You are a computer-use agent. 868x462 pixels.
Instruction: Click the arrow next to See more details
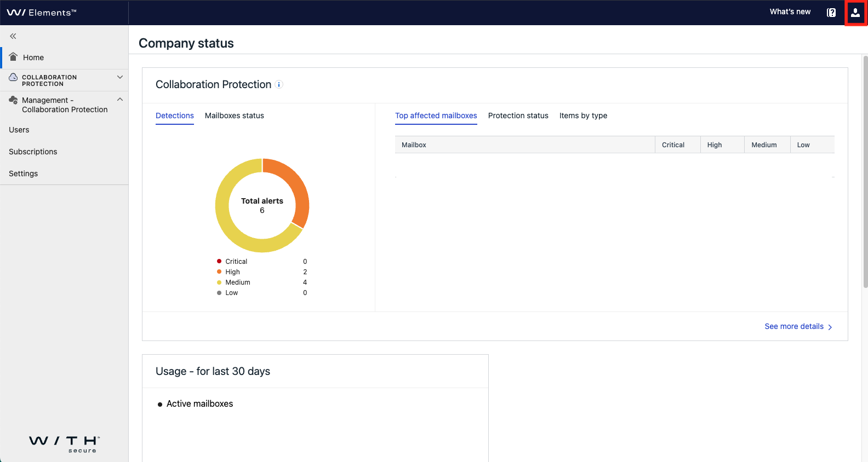tap(830, 327)
